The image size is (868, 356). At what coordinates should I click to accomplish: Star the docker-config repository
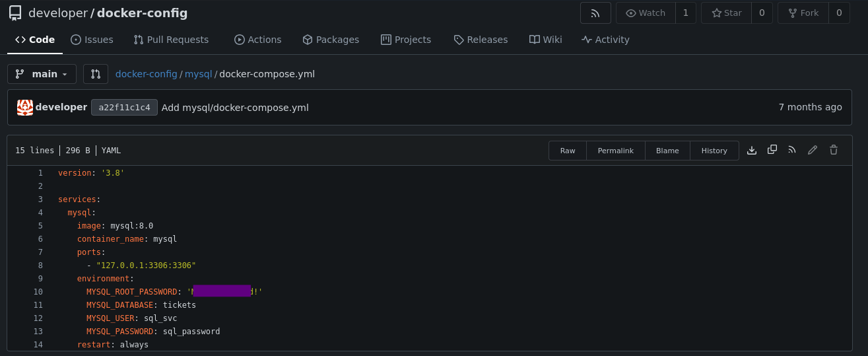(x=726, y=13)
